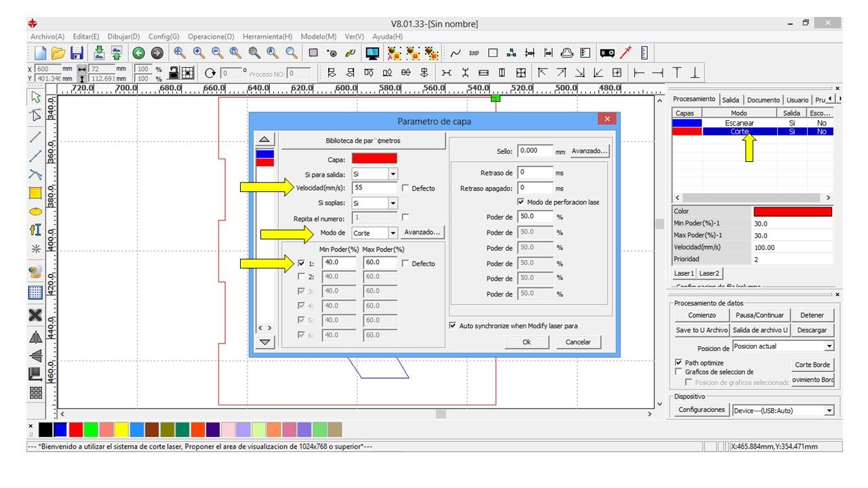868x488 pixels.
Task: Click the ruler measure toolbar icon
Action: (x=644, y=53)
